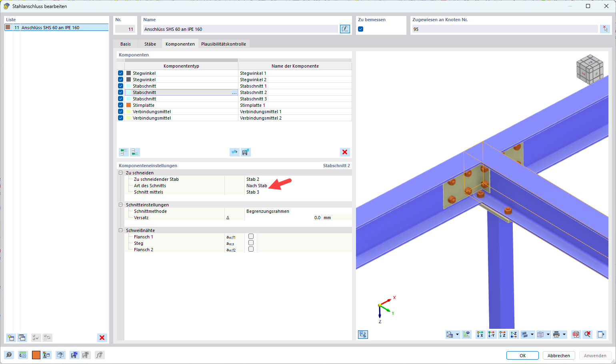Collapse the Schweißnähte section
The image size is (616, 364).
coord(121,230)
